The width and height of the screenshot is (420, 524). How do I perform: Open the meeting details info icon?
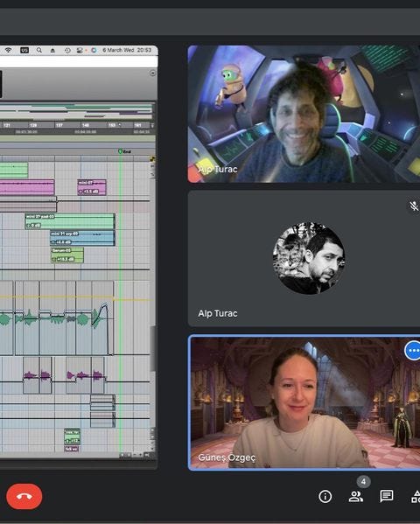(x=325, y=496)
